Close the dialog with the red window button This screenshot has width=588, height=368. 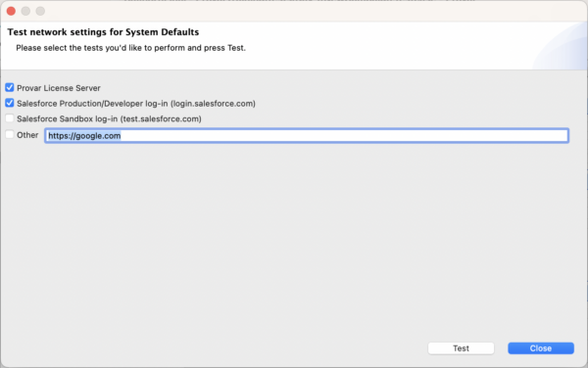tap(11, 11)
